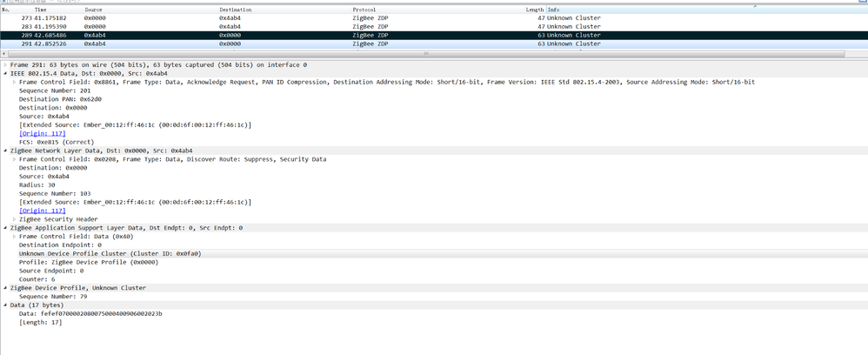Select the FCS: 0xe815 (Correct) line
The height and width of the screenshot is (355, 868).
(x=57, y=143)
